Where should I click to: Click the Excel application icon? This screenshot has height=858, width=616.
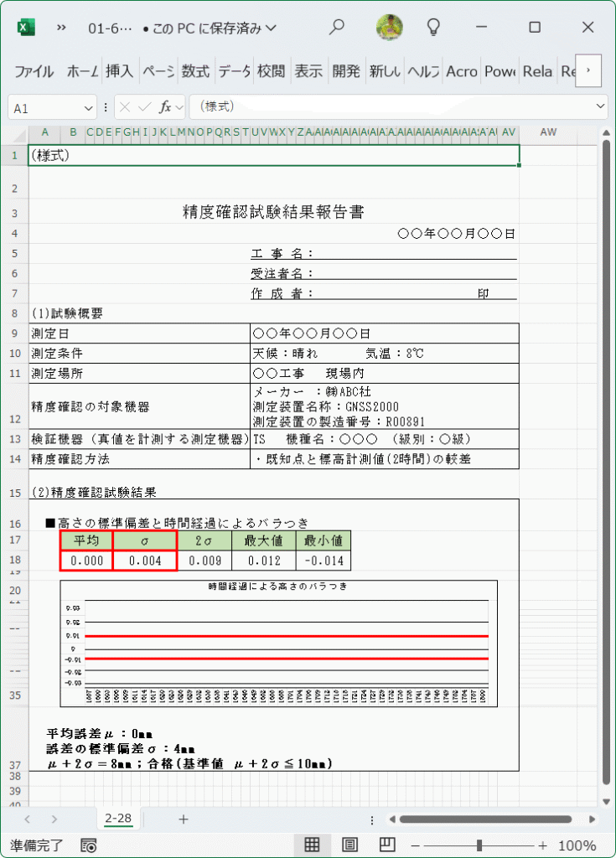(x=26, y=28)
